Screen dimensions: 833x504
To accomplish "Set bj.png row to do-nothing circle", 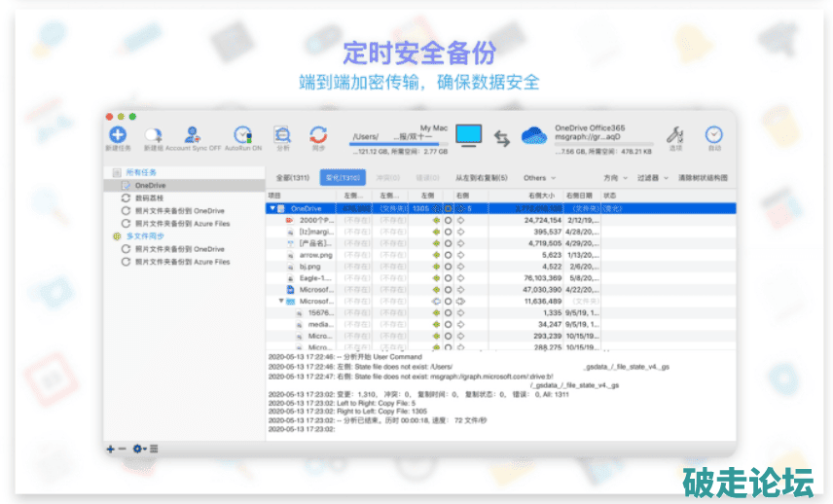I will [448, 267].
